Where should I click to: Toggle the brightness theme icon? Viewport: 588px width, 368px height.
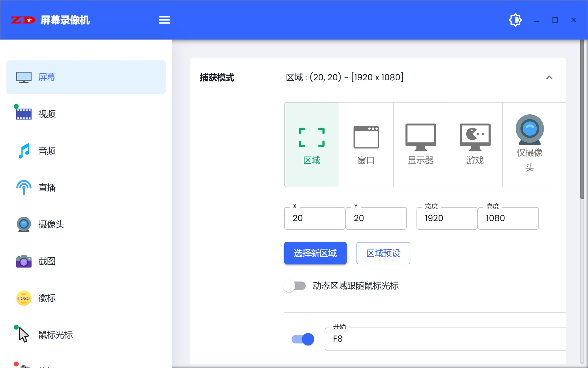coord(515,20)
